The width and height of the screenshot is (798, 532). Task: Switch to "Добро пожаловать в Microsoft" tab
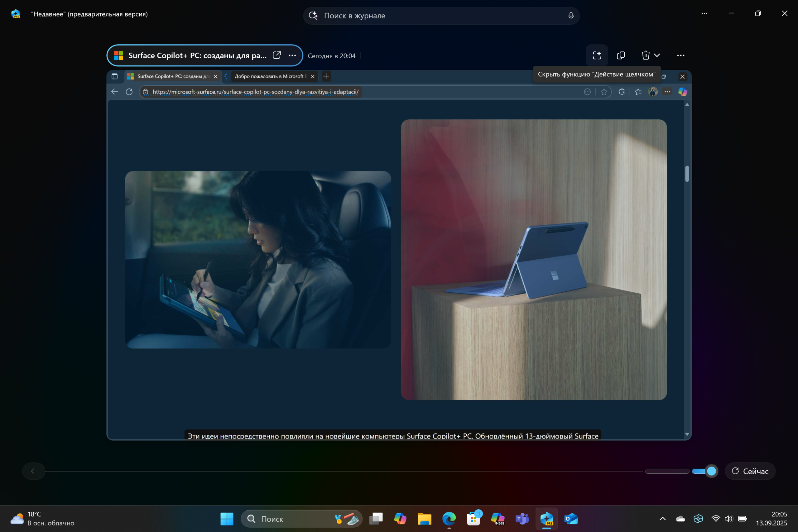pos(270,76)
